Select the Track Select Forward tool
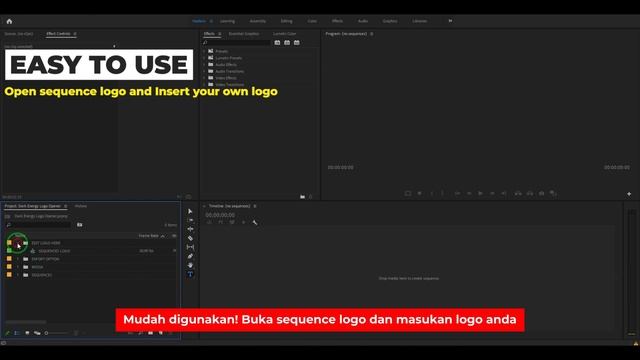This screenshot has height=360, width=640. pyautogui.click(x=190, y=220)
